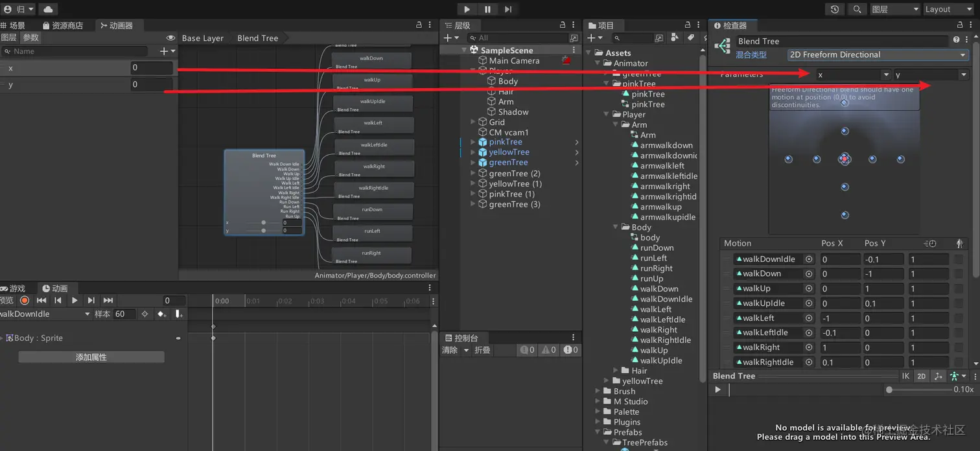Click the Pause button in the top toolbar
Viewport: 980px width, 451px height.
click(487, 9)
